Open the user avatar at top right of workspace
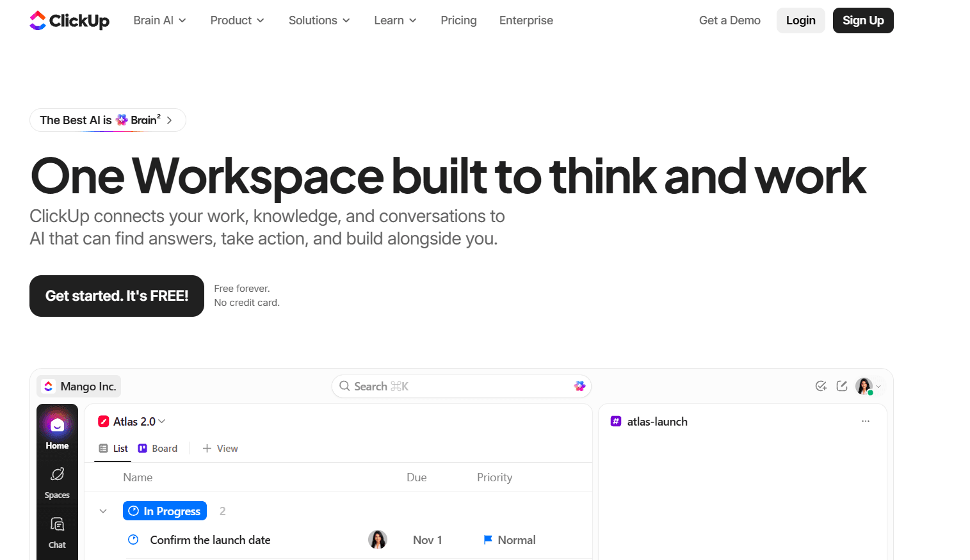The width and height of the screenshot is (970, 560). 864,386
